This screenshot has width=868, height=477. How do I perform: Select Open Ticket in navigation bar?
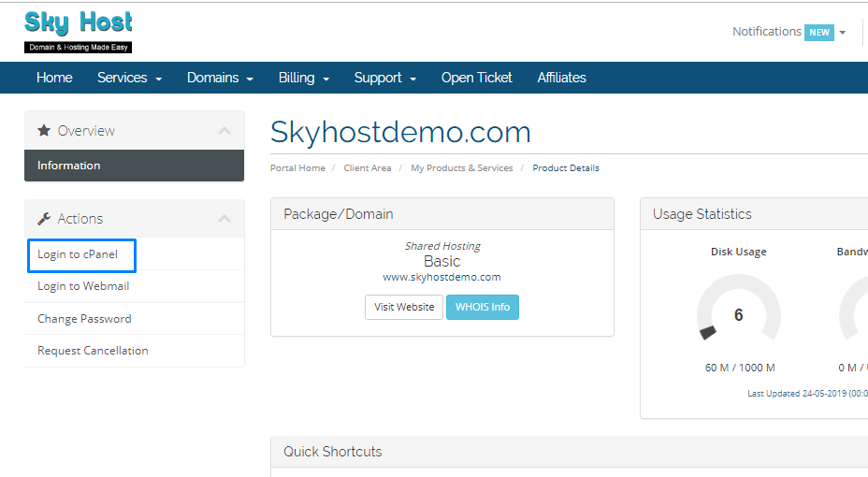point(476,78)
